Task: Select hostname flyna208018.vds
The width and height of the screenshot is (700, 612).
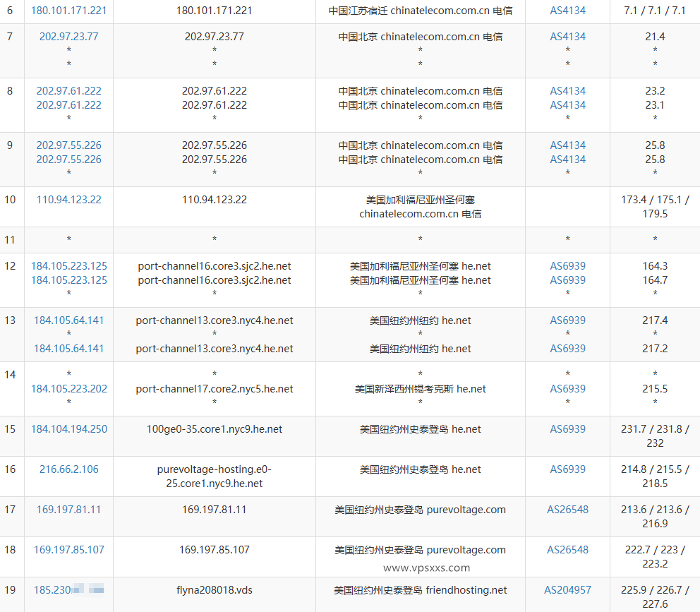Action: pos(215,590)
